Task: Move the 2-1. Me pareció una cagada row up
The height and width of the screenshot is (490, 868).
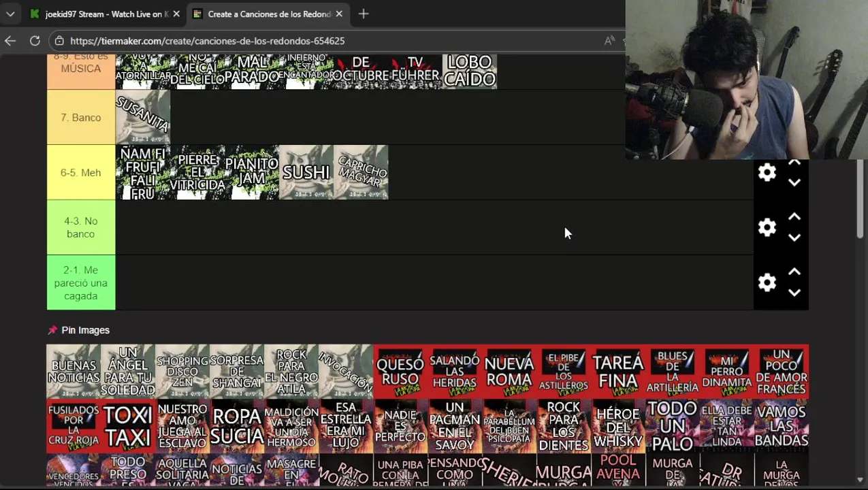Action: coord(794,272)
